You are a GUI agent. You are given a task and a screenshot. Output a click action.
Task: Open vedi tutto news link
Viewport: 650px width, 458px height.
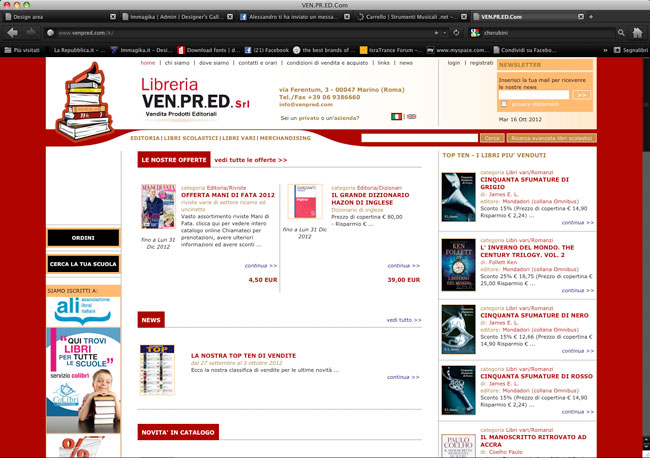(404, 320)
